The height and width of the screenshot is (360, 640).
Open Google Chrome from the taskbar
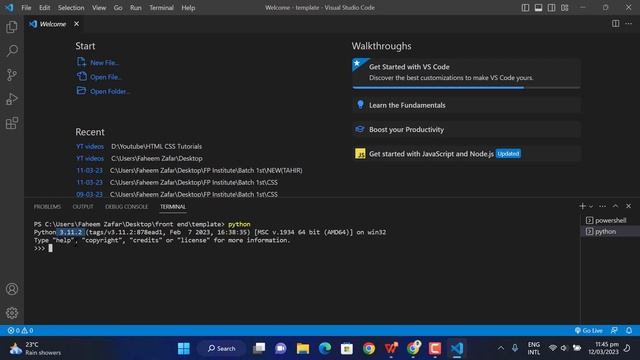point(369,348)
